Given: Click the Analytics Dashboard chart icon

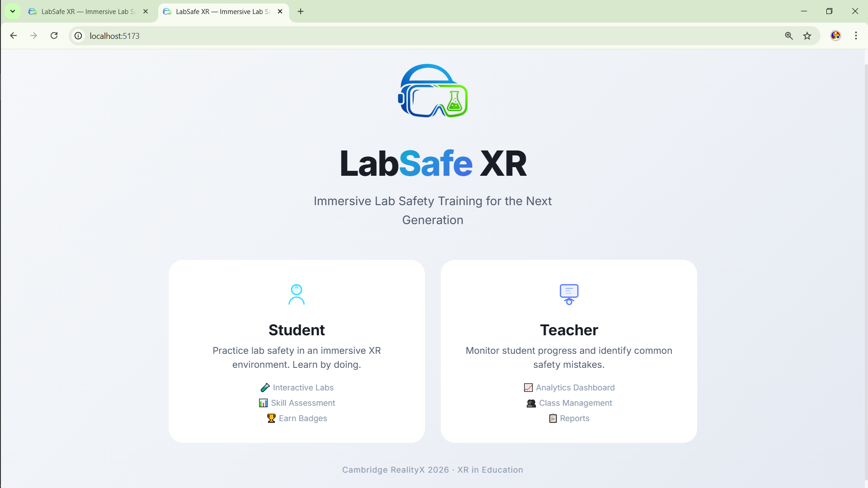Looking at the screenshot, I should pyautogui.click(x=528, y=388).
